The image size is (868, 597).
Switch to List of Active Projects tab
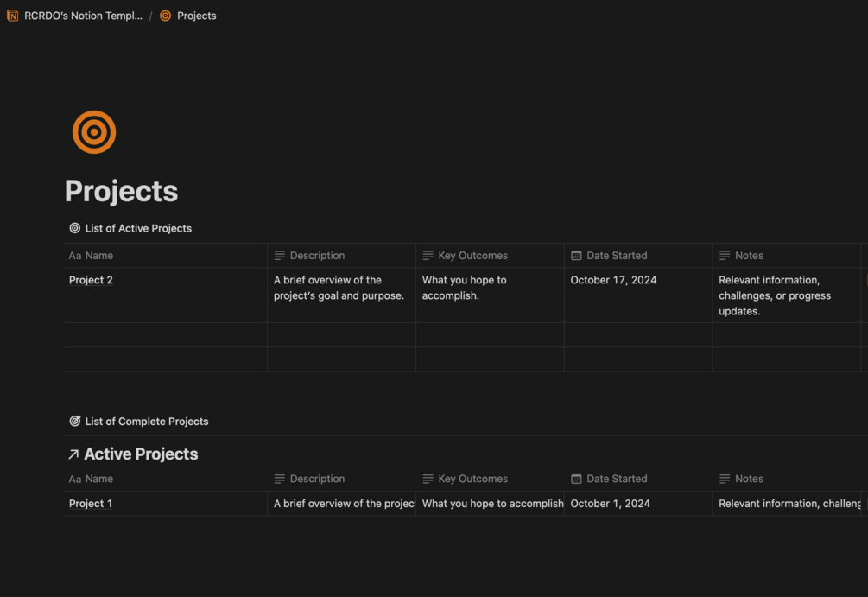point(138,228)
